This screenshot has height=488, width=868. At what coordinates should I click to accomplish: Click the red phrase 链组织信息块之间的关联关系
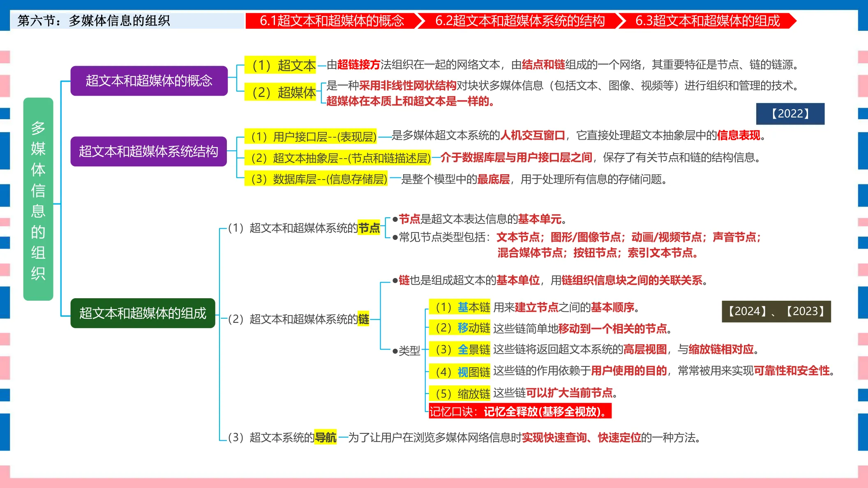(x=632, y=280)
